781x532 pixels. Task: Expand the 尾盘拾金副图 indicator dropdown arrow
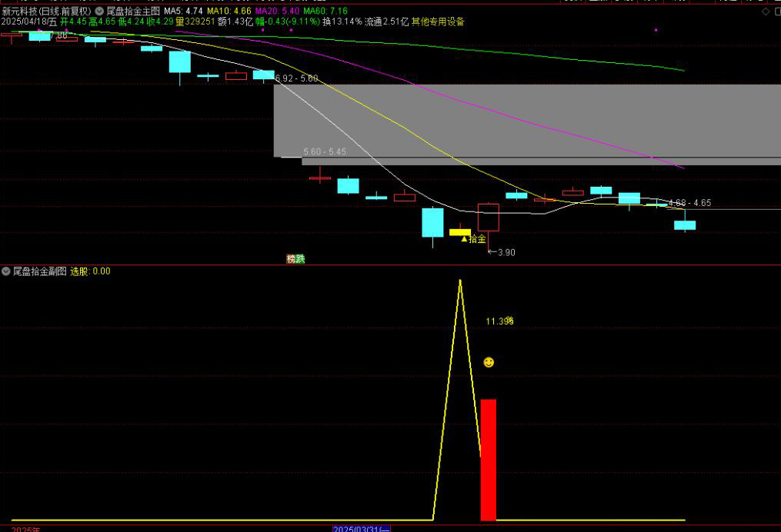click(6, 271)
